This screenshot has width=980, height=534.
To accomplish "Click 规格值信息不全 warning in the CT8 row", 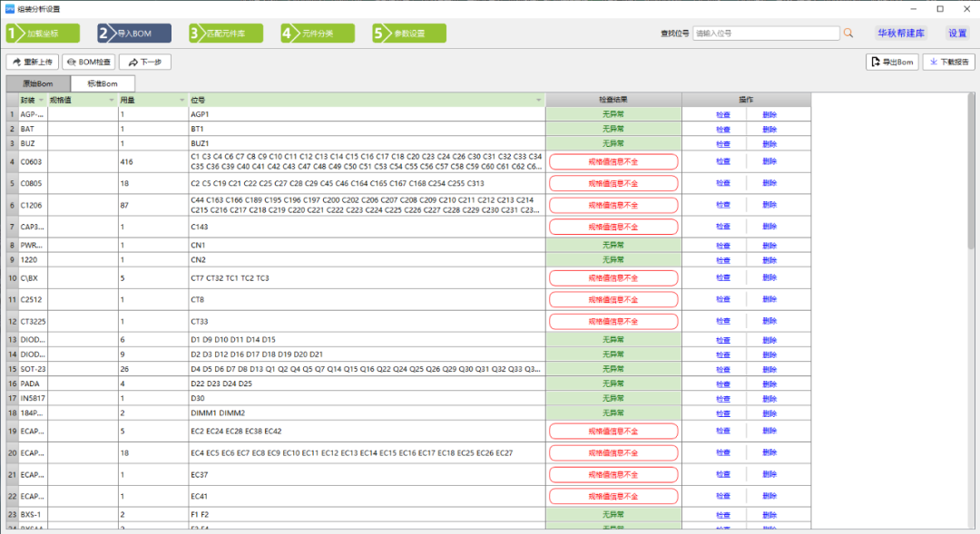I will pyautogui.click(x=613, y=300).
